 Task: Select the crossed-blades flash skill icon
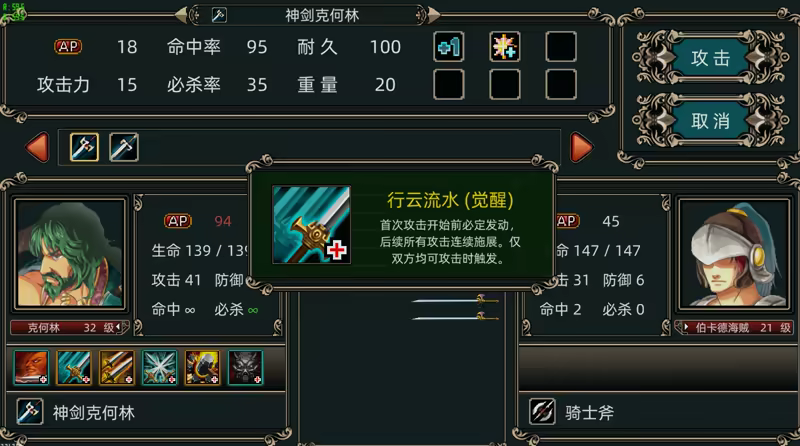(x=160, y=367)
